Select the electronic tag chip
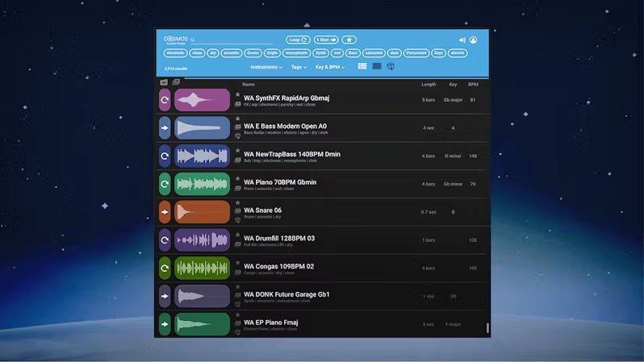 (175, 53)
